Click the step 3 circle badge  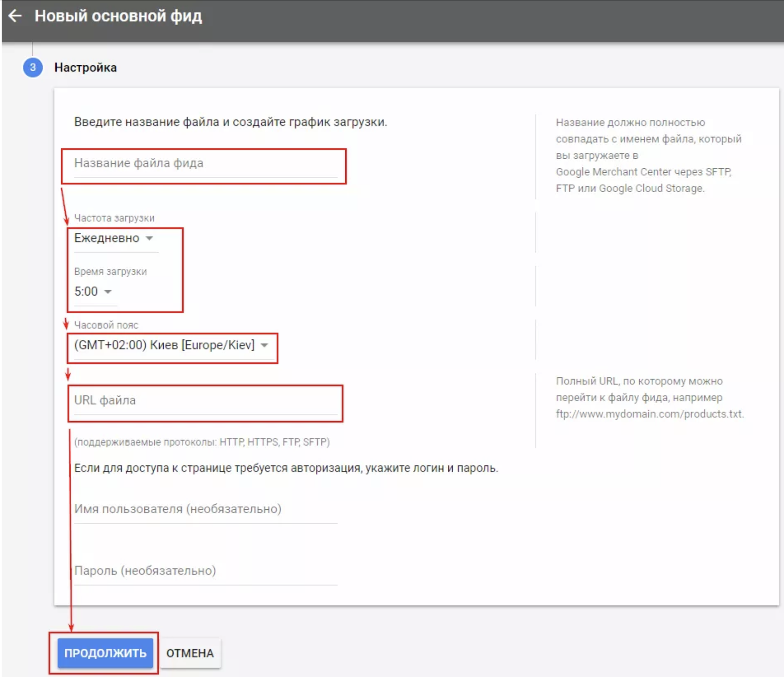33,67
